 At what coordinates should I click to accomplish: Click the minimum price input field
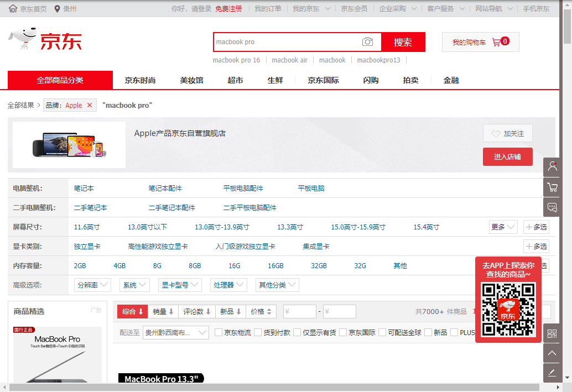pyautogui.click(x=299, y=311)
